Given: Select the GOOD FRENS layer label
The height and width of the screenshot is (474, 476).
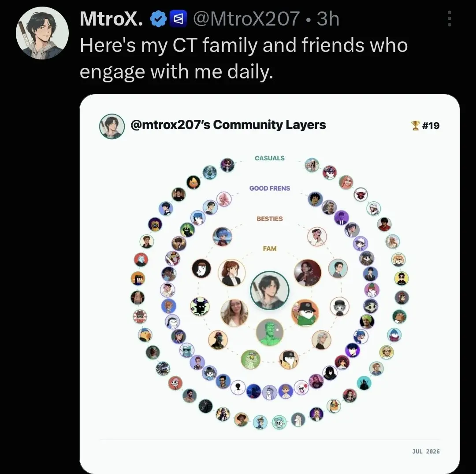Looking at the screenshot, I should [x=270, y=189].
